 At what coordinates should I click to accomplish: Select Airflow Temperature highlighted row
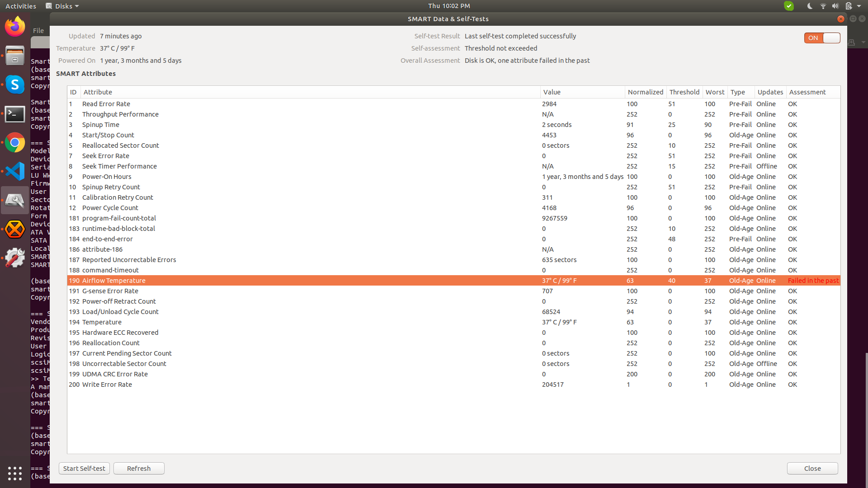coord(454,281)
